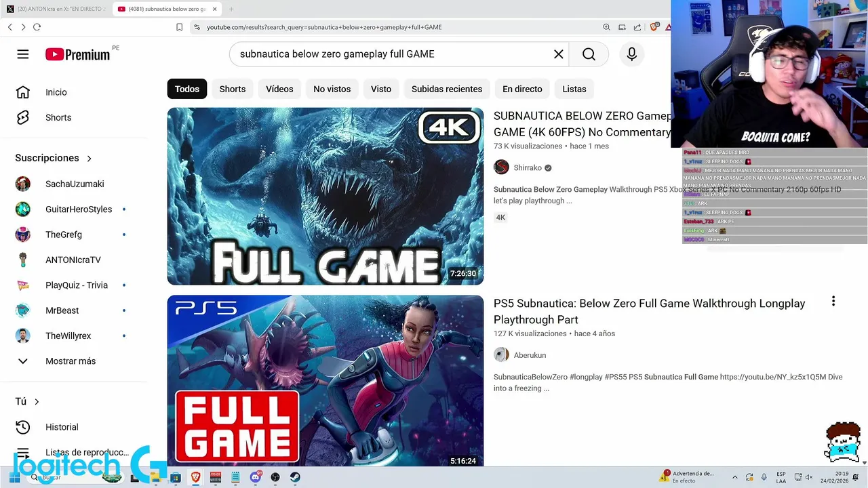This screenshot has height=488, width=868.
Task: Clear the search box with the X
Action: (x=559, y=54)
